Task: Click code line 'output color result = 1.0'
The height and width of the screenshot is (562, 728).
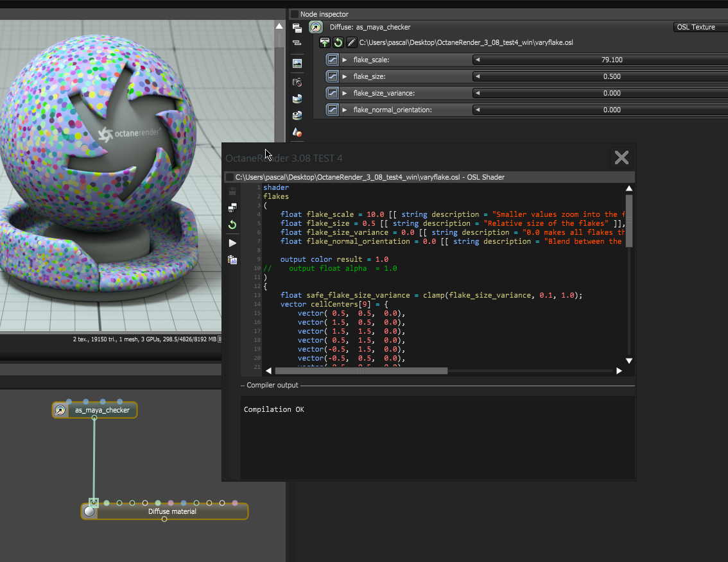Action: click(x=334, y=259)
